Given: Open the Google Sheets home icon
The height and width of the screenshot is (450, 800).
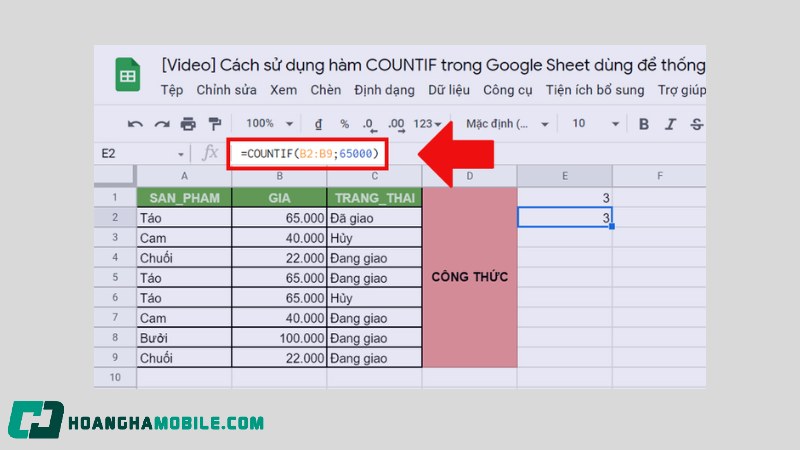Looking at the screenshot, I should (128, 75).
